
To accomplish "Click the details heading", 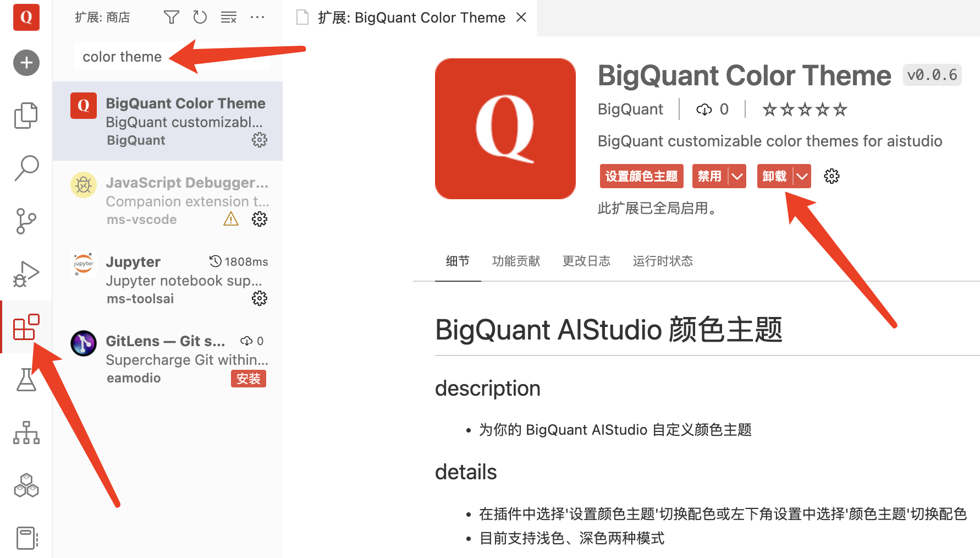I will 466,472.
